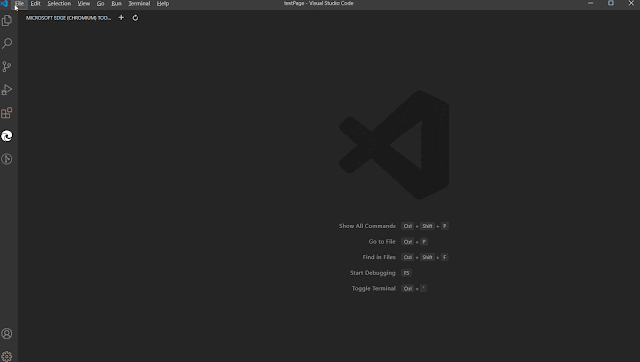Open the Selection menu
The width and height of the screenshot is (640, 362).
[x=59, y=3]
